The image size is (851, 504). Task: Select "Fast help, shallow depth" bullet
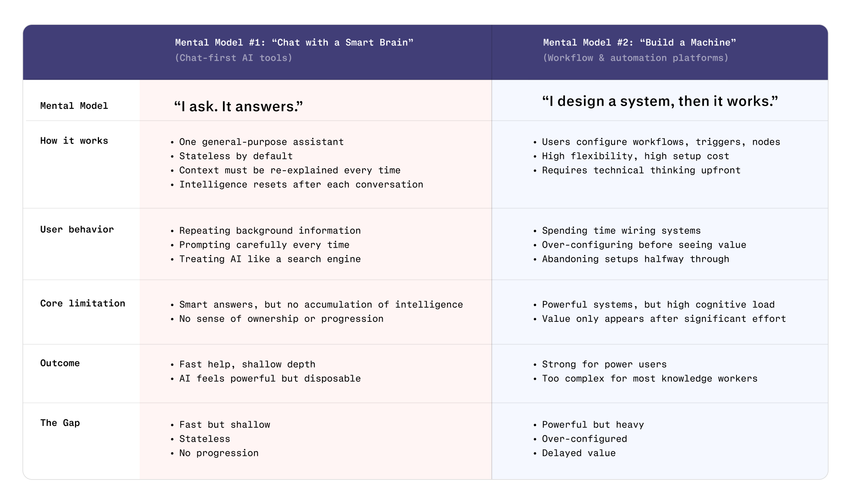247,364
